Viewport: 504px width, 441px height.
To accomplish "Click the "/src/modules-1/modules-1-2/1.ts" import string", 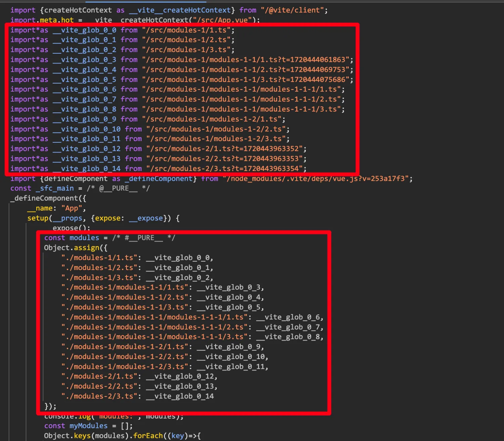I will click(211, 119).
